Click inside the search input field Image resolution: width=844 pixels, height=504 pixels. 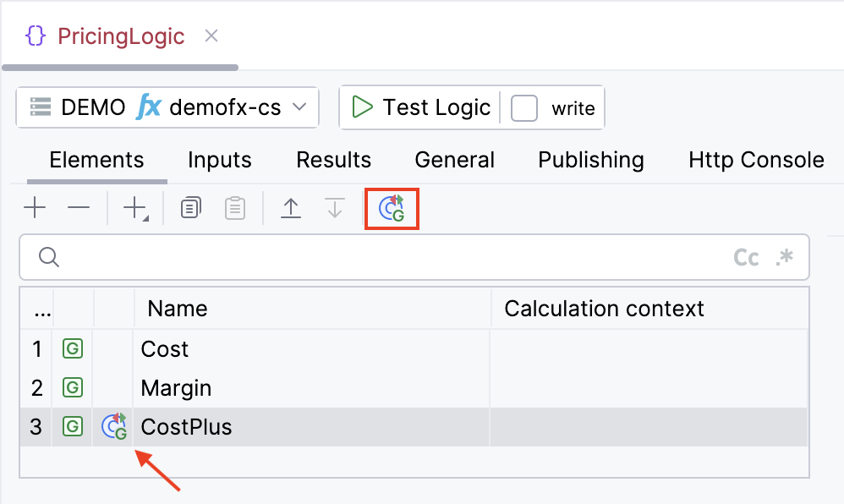click(x=338, y=257)
